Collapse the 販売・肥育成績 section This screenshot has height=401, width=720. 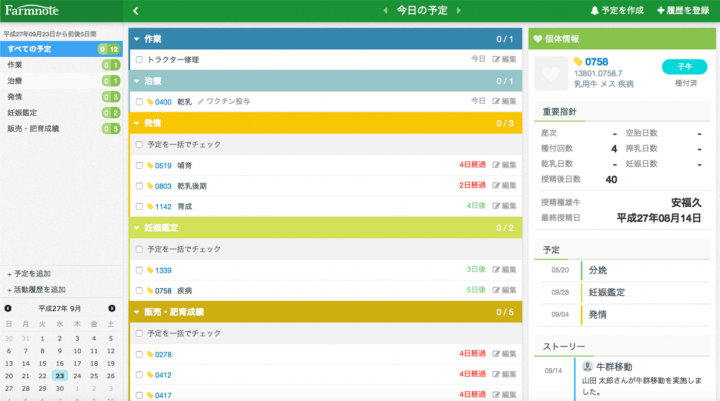(x=137, y=312)
